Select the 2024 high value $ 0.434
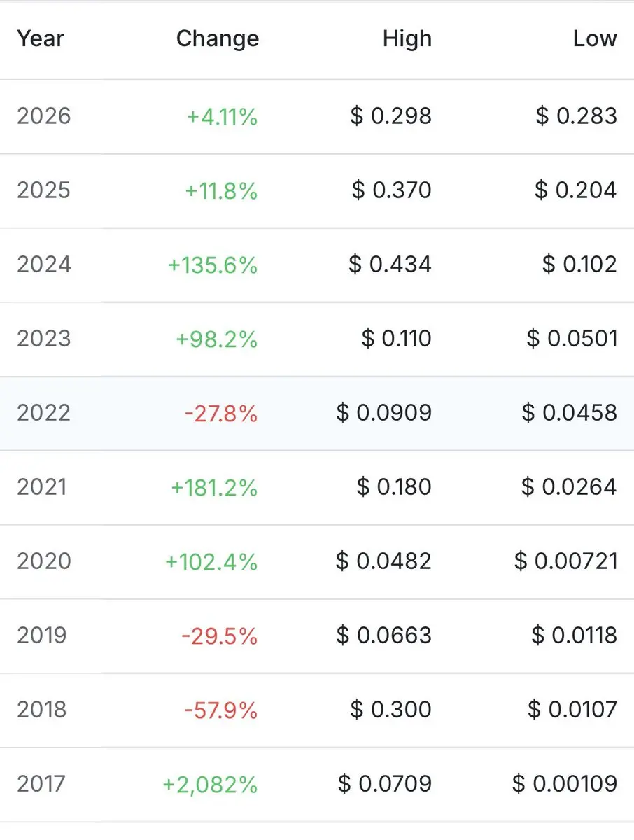Viewport: 634px width, 840px height. (x=390, y=265)
